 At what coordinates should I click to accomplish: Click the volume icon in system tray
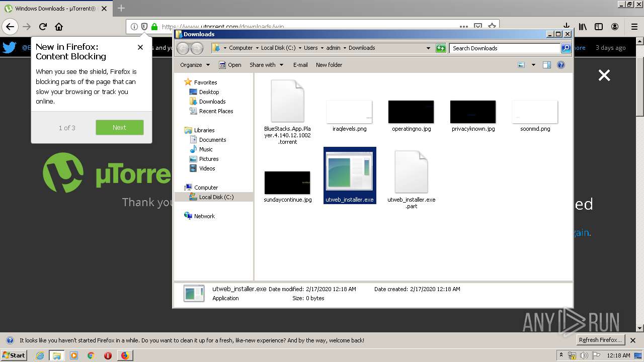584,355
